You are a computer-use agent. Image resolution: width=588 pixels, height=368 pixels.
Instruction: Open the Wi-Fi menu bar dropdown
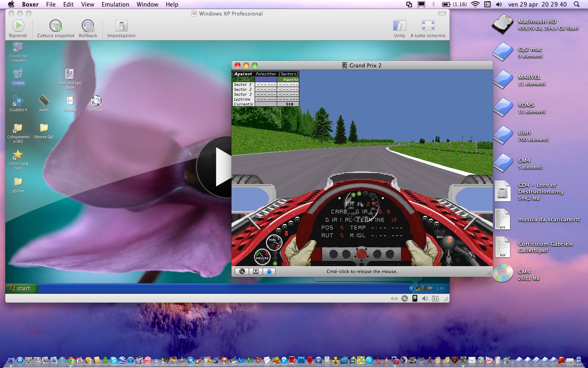[x=475, y=4]
